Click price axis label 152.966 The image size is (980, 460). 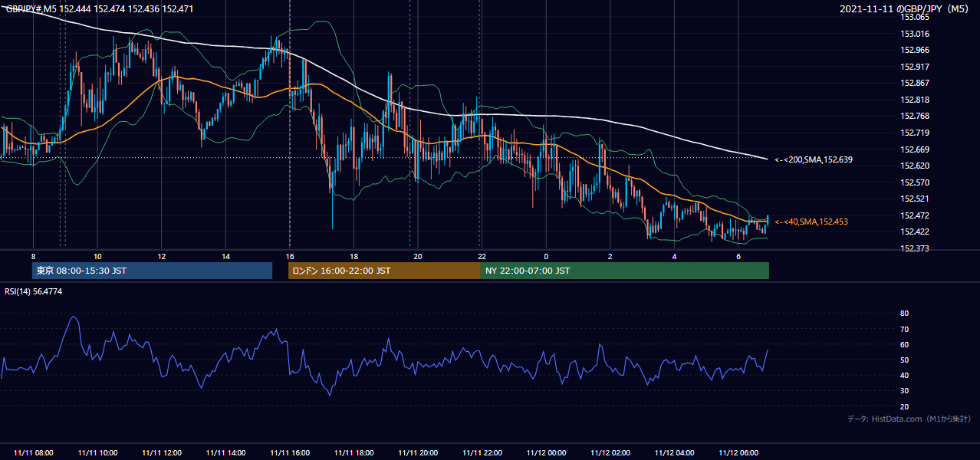(914, 51)
